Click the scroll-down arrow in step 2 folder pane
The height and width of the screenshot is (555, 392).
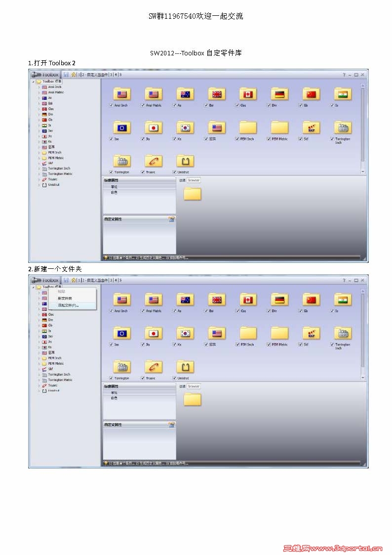363,378
